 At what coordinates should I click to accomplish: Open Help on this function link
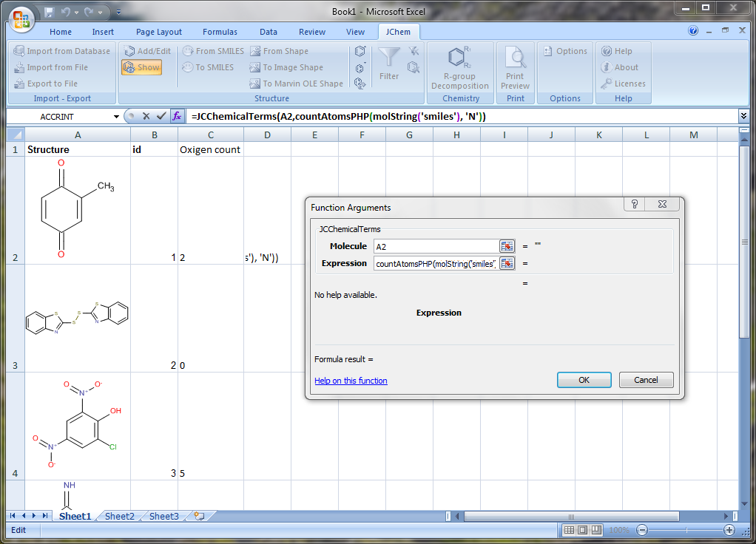click(351, 380)
